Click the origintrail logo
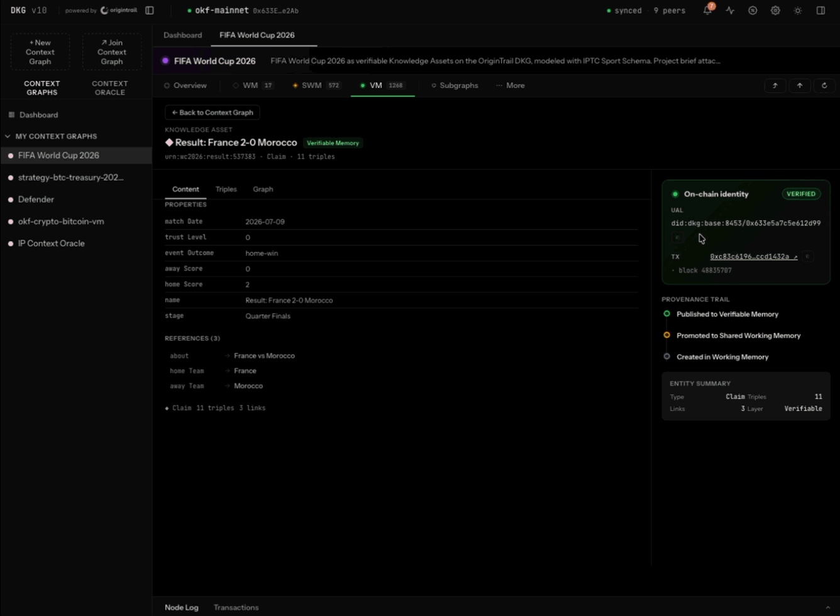840x616 pixels. (x=119, y=11)
